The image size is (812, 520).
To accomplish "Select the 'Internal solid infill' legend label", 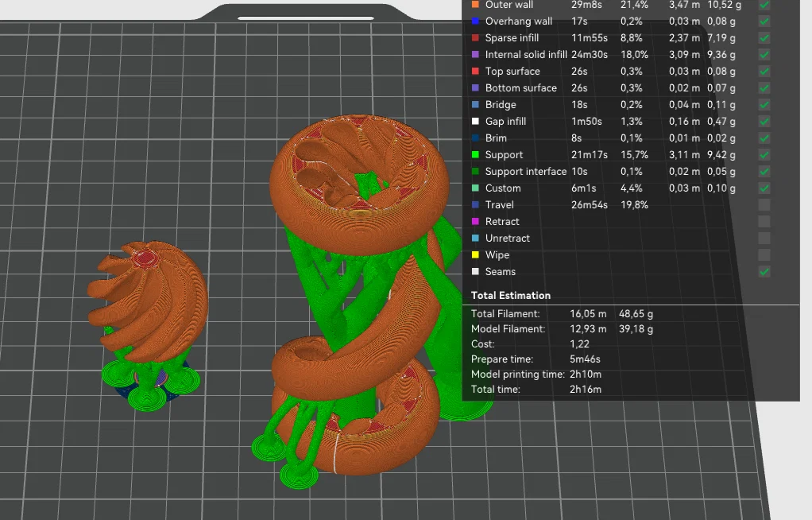I will coord(526,54).
